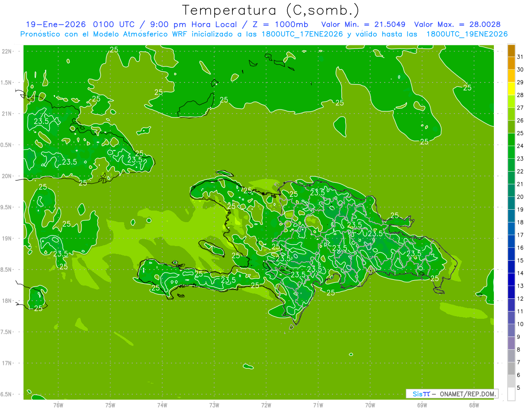Click colorbar segment between 28 and 29
532x411 pixels.
tap(511, 89)
